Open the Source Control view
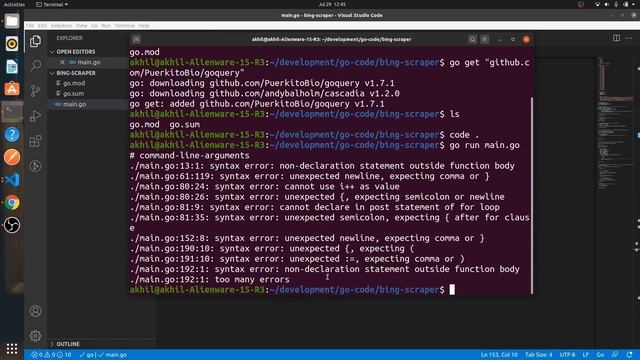Screen dimensions: 640x360 [36, 91]
